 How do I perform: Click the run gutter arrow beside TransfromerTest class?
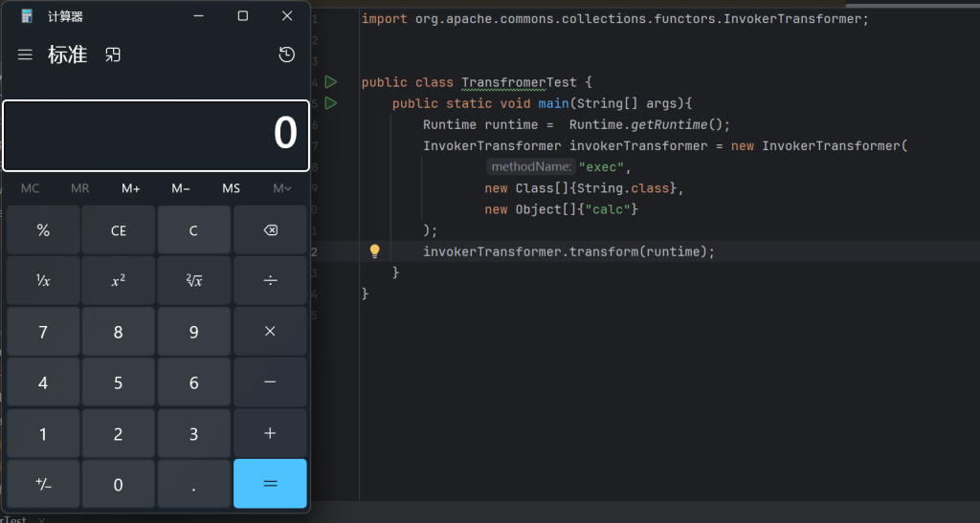[x=331, y=82]
